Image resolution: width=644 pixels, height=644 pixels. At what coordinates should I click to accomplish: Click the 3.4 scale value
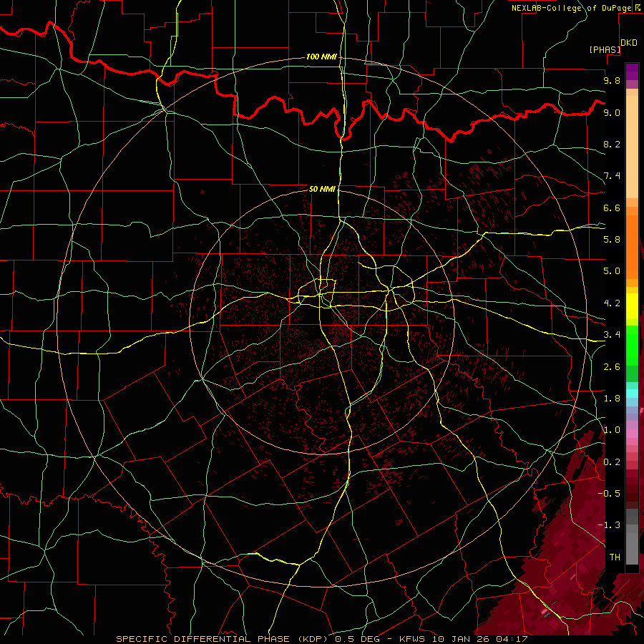[612, 335]
